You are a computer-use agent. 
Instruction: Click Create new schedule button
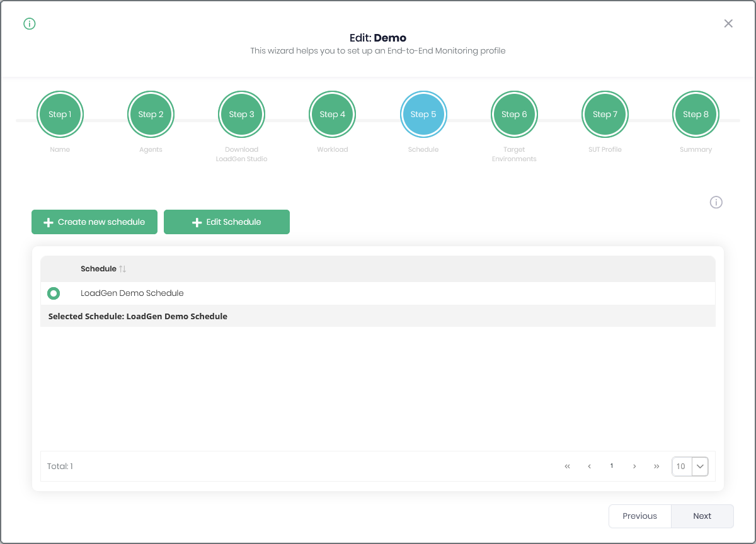[x=94, y=222]
